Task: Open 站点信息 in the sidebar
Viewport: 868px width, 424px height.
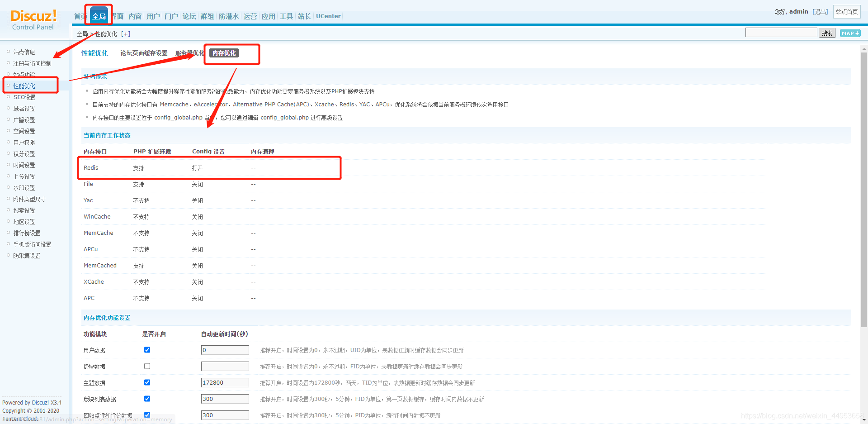Action: coord(24,52)
